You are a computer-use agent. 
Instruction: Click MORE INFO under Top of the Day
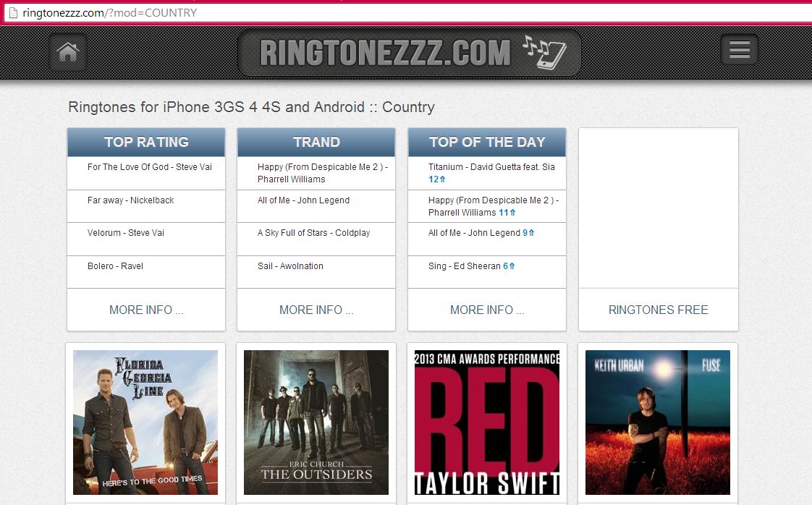(x=487, y=310)
